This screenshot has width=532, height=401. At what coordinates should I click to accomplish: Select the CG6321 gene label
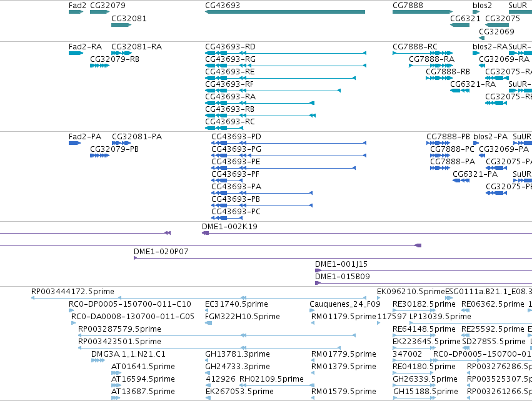point(465,19)
